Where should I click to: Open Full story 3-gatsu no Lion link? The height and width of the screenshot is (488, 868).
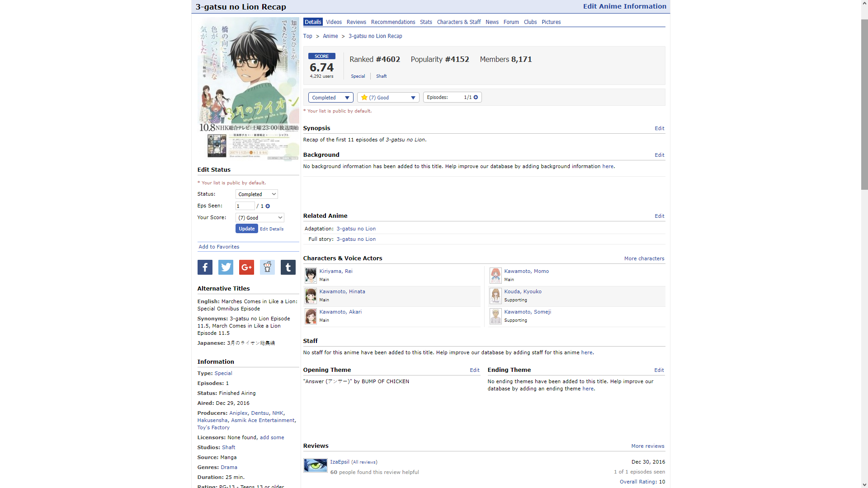pyautogui.click(x=356, y=239)
